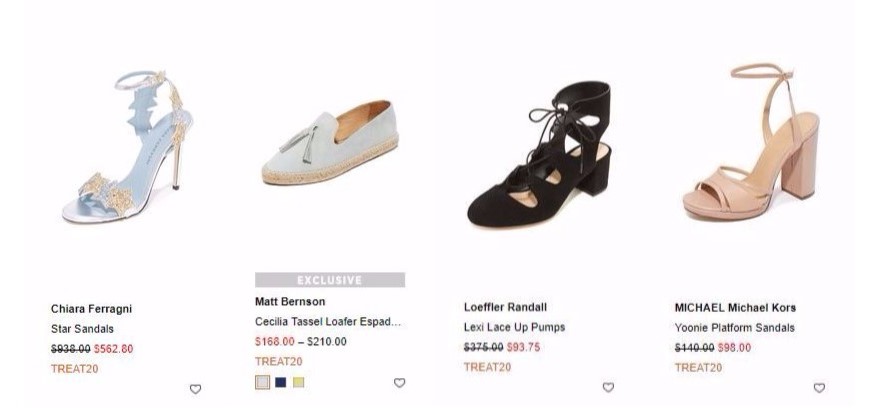This screenshot has height=419, width=891.
Task: Click MICHAEL Michael Kors brand name
Action: point(735,307)
